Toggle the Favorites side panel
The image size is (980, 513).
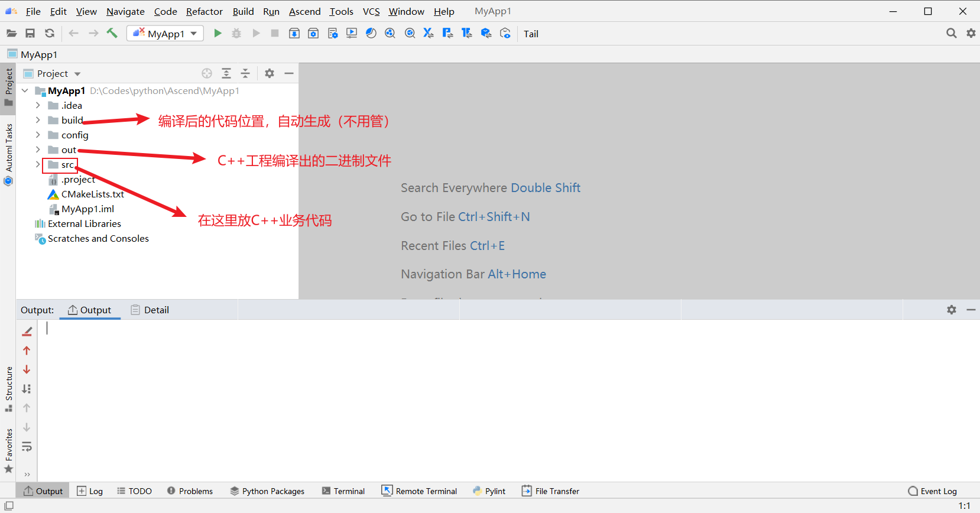coord(8,451)
